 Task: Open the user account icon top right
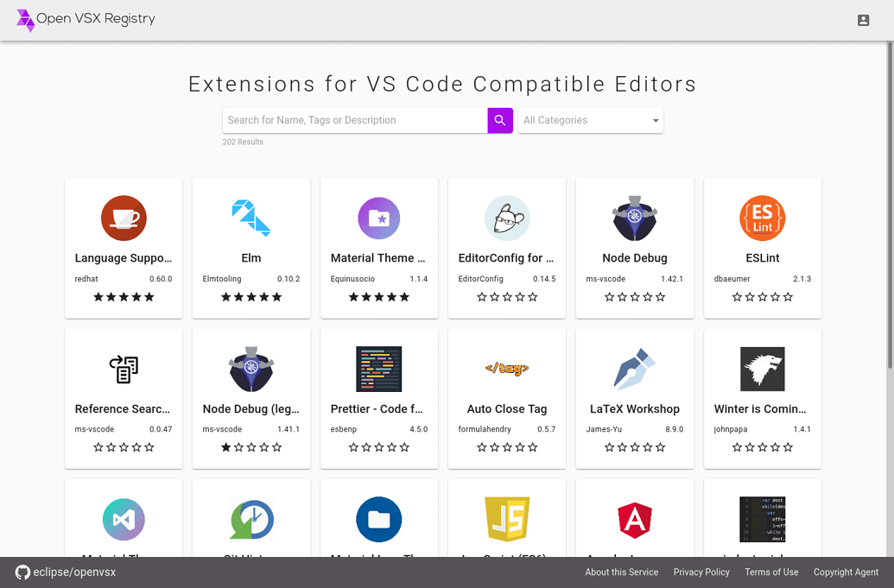863,19
